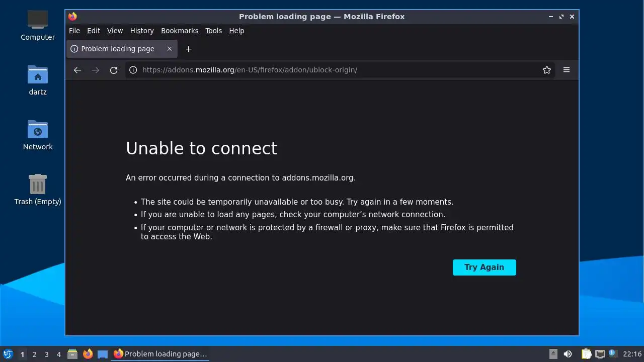Open the View menu

115,31
